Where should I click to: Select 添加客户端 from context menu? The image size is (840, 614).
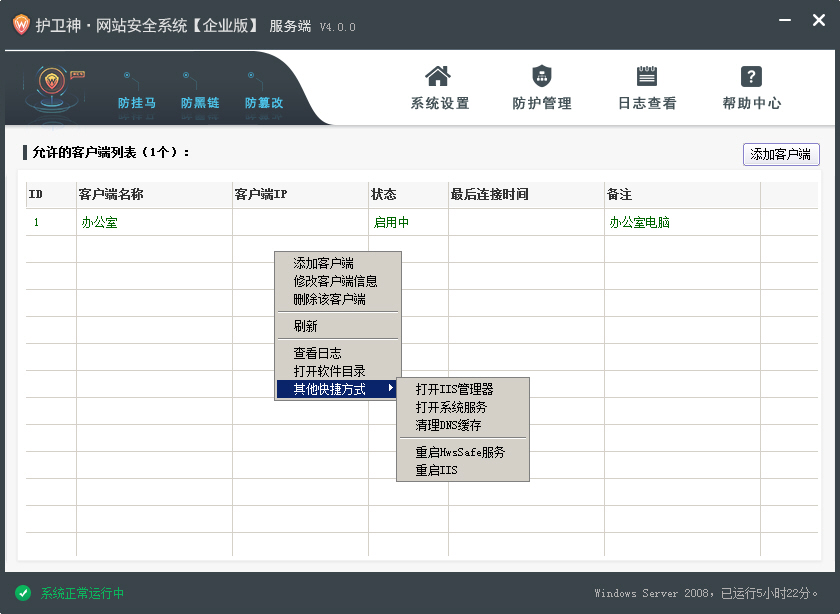click(x=323, y=263)
